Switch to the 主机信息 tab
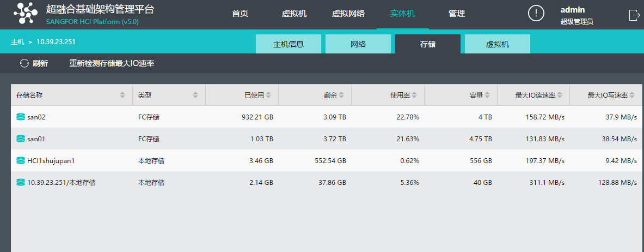The image size is (644, 252). pos(289,44)
